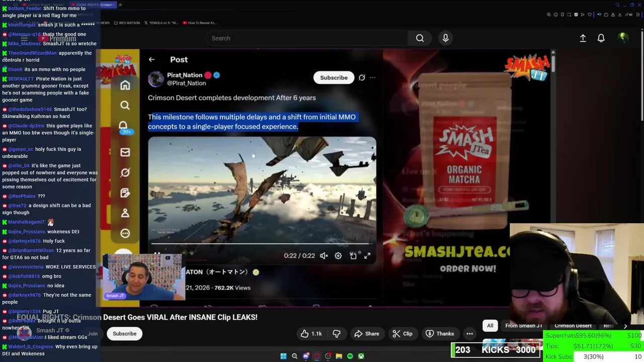
Task: Click the Share button
Action: 366,334
